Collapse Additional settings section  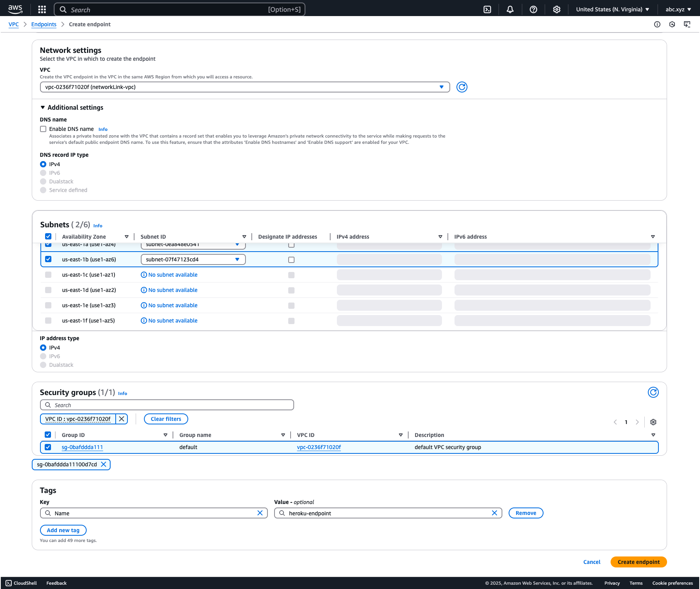pos(72,107)
